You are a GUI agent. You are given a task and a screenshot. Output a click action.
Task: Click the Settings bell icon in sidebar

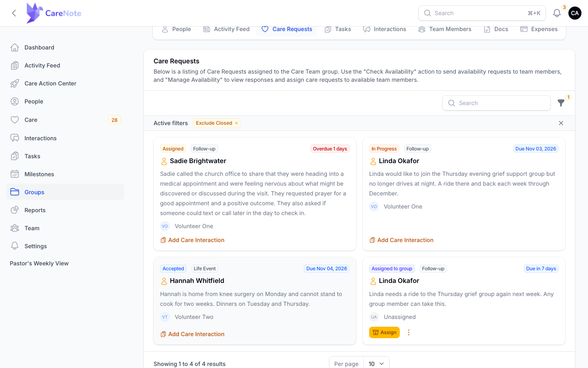point(15,246)
